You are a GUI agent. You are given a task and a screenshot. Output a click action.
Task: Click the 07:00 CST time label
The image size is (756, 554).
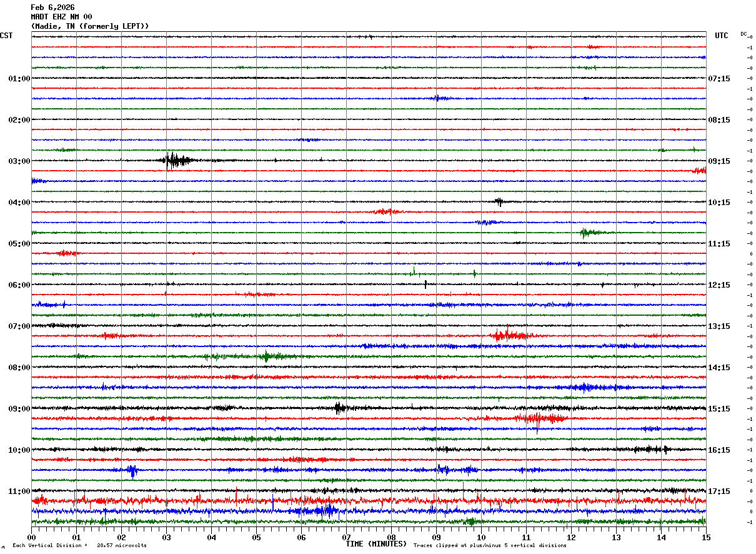pos(19,326)
